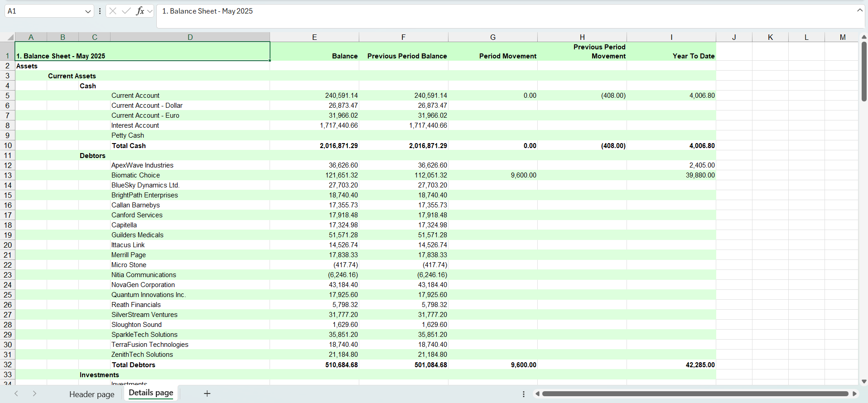Click the Select All corner triangle
This screenshot has height=403, width=868.
point(10,37)
